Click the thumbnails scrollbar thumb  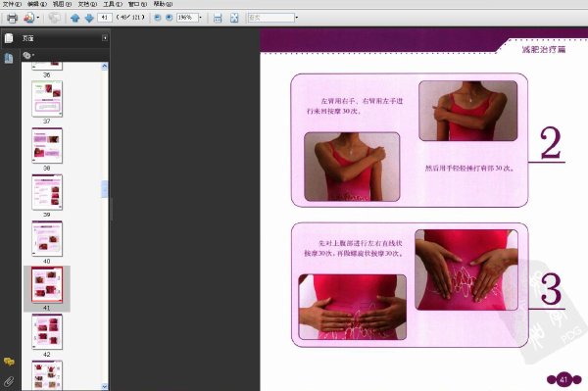click(x=104, y=189)
